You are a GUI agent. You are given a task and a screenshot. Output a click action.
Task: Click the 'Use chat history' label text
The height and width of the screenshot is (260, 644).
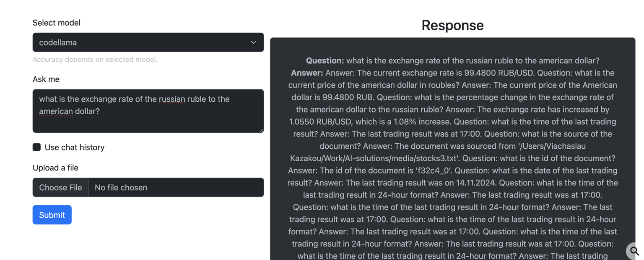pyautogui.click(x=75, y=147)
